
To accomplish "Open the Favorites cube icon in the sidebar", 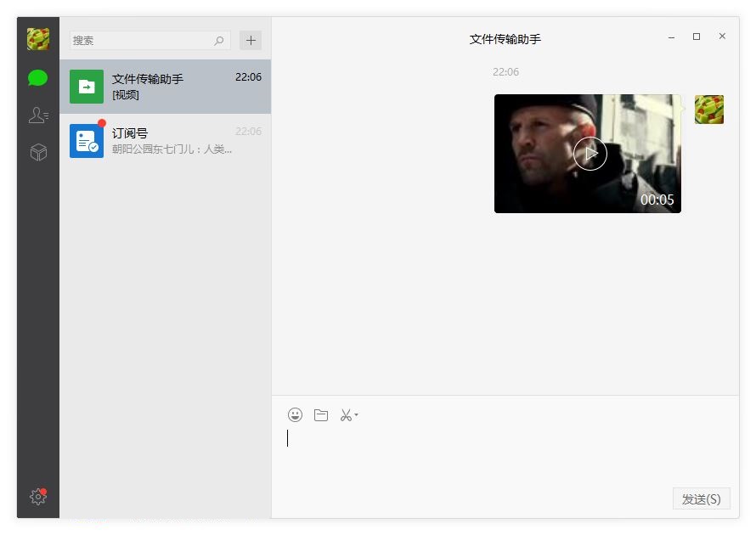I will pos(38,152).
